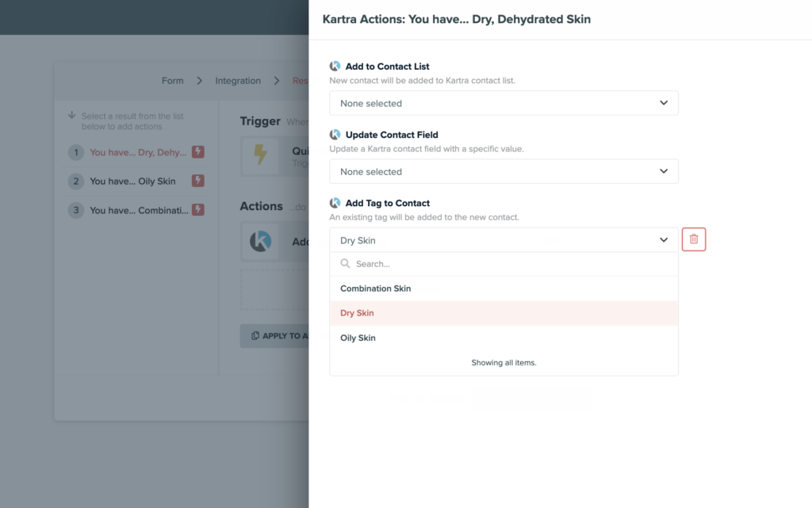Click the Kartra logo beside Update Contact Field

click(335, 135)
